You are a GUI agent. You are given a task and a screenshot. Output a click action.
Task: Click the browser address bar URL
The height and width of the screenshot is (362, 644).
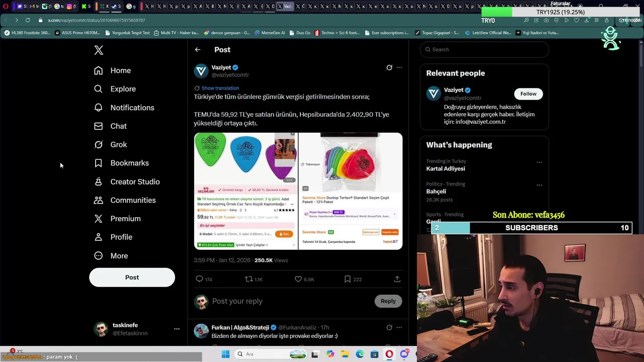pos(97,20)
